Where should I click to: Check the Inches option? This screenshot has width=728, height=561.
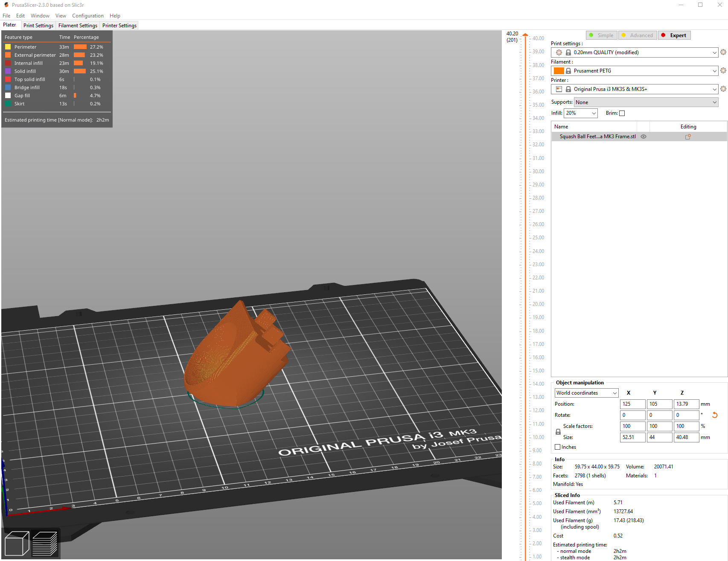pyautogui.click(x=557, y=447)
